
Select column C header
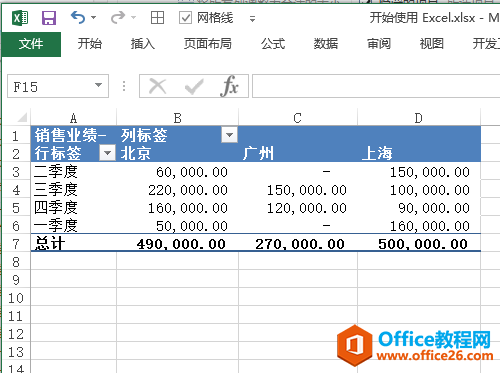coord(297,118)
